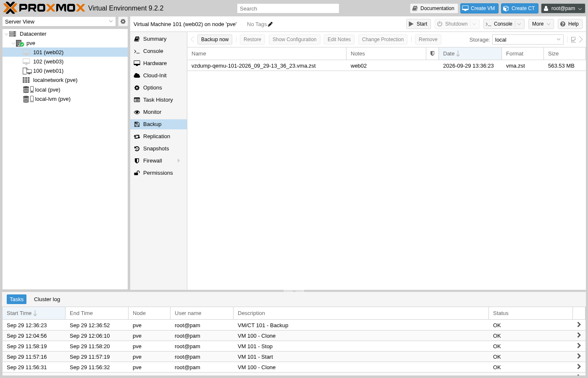This screenshot has width=588, height=378.
Task: Click the Backup floppy disk icon
Action: (x=137, y=124)
